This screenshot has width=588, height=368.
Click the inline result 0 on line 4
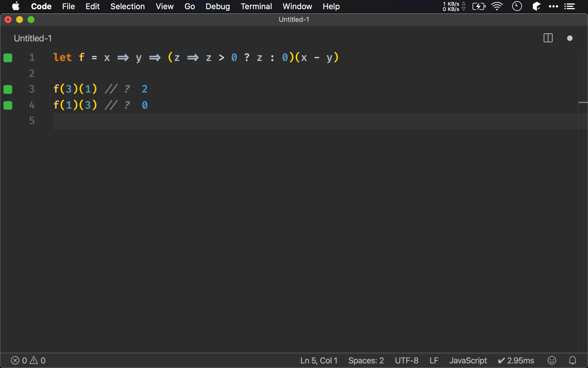[x=145, y=105]
